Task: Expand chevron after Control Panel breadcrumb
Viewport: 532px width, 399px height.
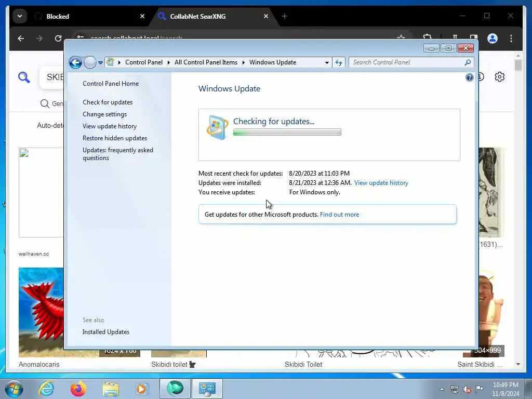Action: pos(168,62)
